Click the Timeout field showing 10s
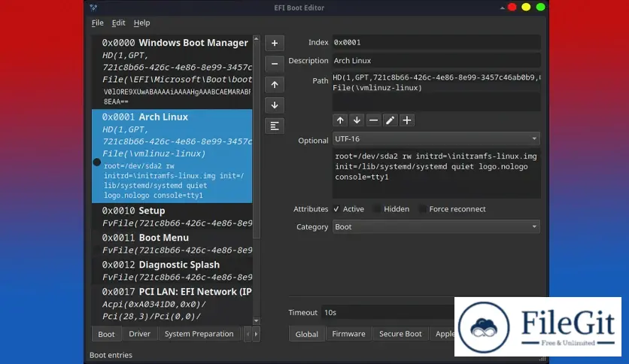Viewport: 629px width, 364px height. 388,312
